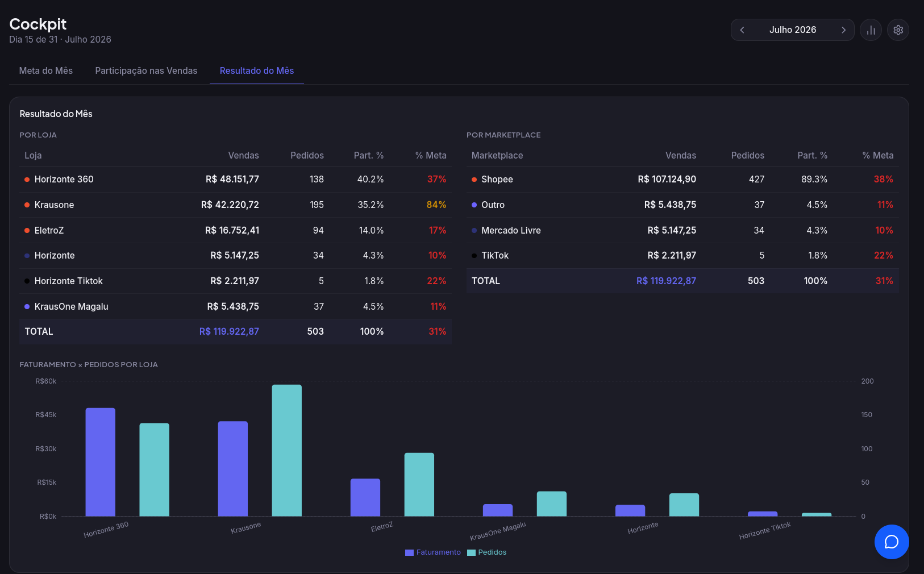Click Pedidos bar for EletroZ
924x574 pixels.
coord(419,484)
